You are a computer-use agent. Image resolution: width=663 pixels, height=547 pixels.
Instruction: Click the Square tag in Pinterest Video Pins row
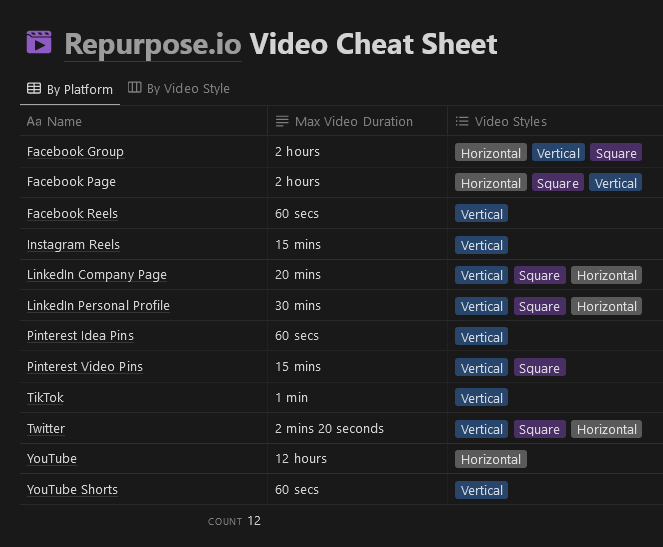coord(539,368)
